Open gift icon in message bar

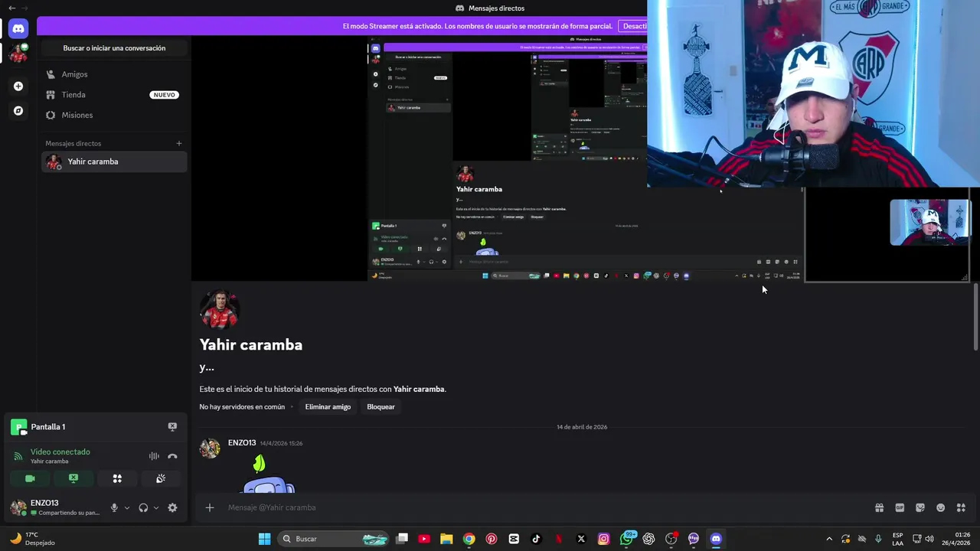point(880,507)
